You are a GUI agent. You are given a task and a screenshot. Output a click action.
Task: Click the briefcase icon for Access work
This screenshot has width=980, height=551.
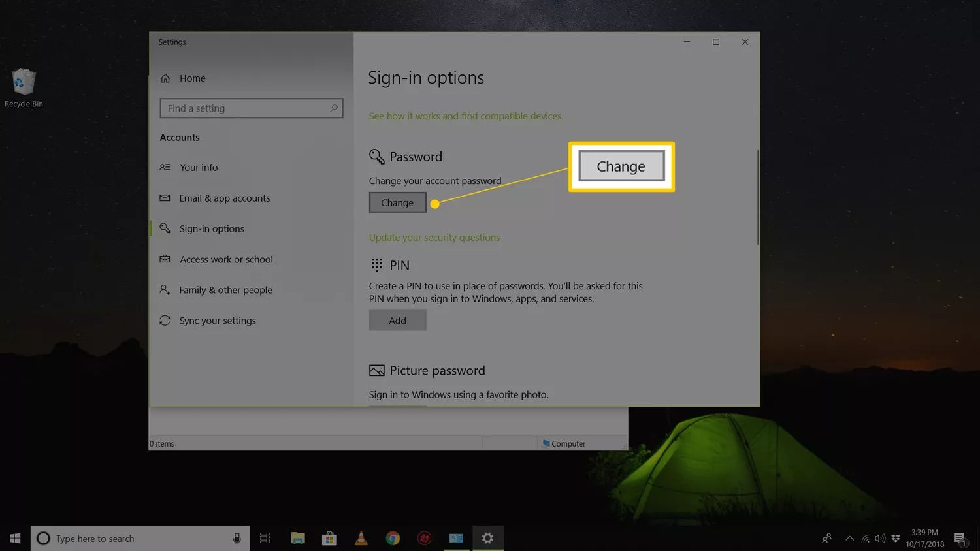[165, 259]
